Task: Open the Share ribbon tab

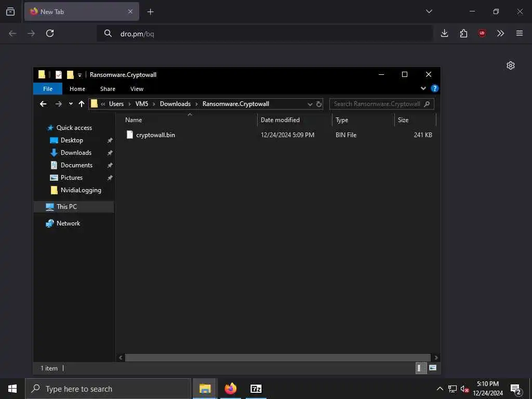Action: pos(108,89)
